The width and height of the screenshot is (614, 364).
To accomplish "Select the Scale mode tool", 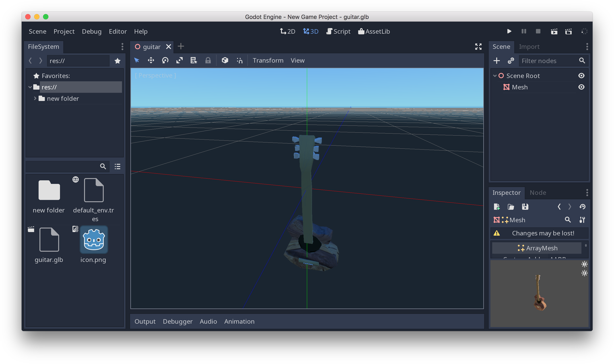I will tap(179, 60).
